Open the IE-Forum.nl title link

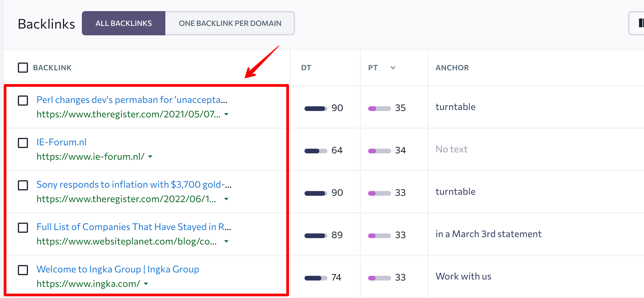(x=61, y=142)
